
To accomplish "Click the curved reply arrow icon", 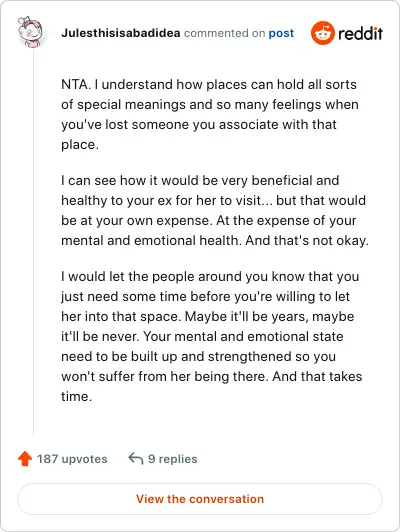I will tap(136, 459).
